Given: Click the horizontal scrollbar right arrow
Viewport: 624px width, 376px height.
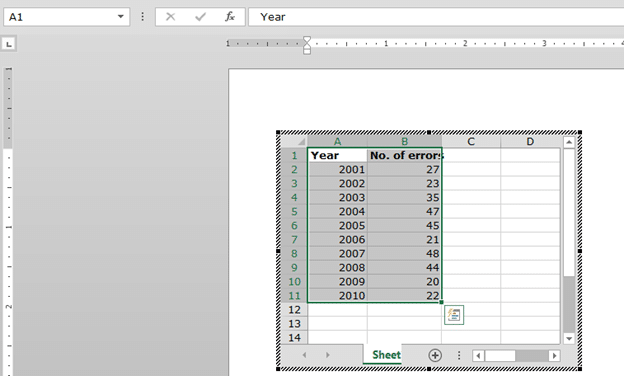Looking at the screenshot, I should click(x=554, y=355).
